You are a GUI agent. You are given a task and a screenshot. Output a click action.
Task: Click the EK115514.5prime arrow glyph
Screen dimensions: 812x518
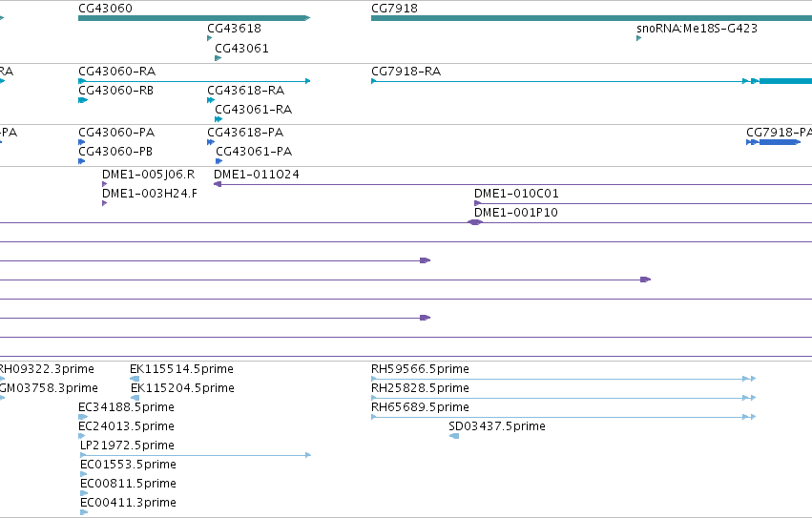(x=135, y=379)
